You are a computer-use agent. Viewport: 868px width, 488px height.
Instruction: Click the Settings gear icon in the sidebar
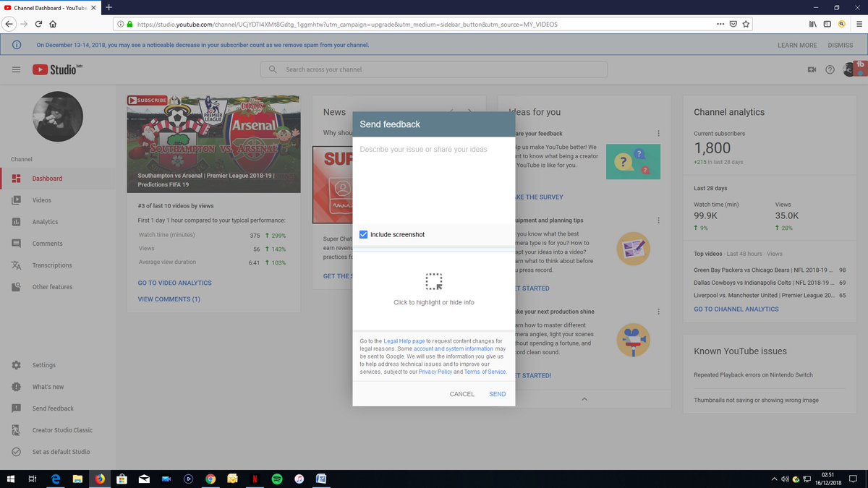point(16,365)
